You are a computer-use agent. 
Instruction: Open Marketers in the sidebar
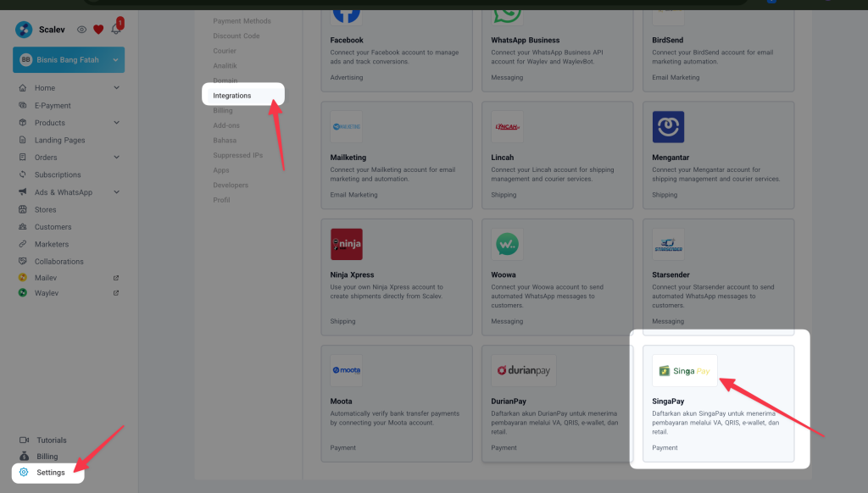(52, 244)
